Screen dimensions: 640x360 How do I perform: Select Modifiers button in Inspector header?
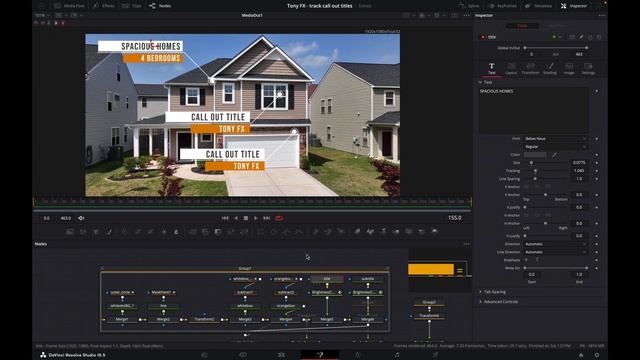coord(556,25)
